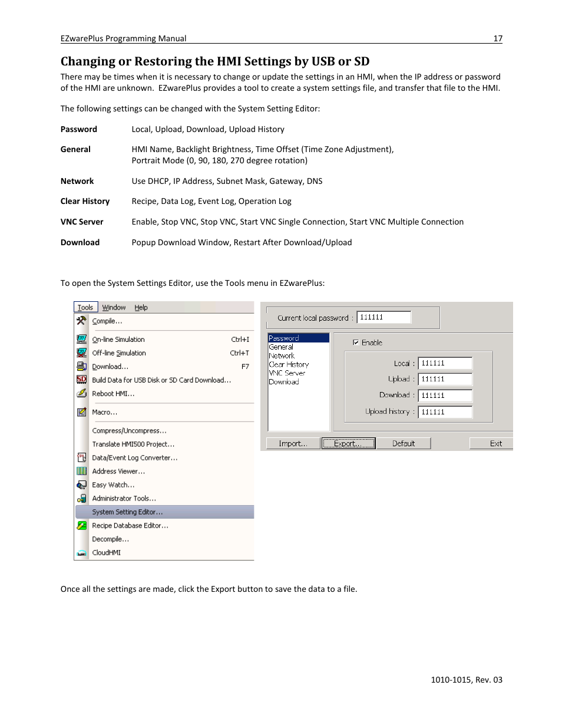Image resolution: width=562 pixels, height=728 pixels.
Task: Click the Import button
Action: click(x=293, y=443)
